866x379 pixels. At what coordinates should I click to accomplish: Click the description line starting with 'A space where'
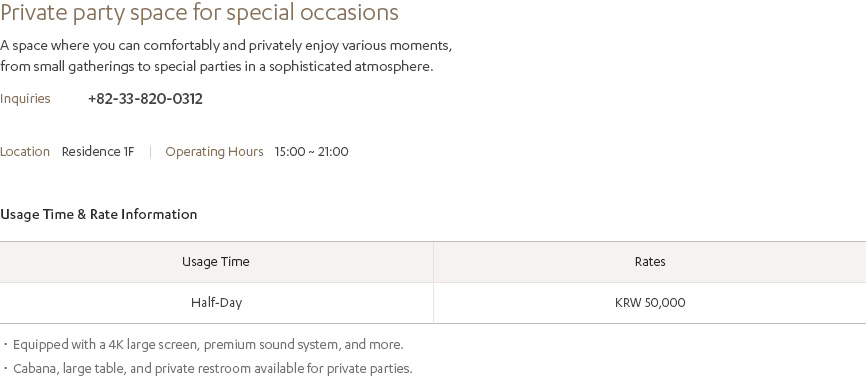click(226, 46)
